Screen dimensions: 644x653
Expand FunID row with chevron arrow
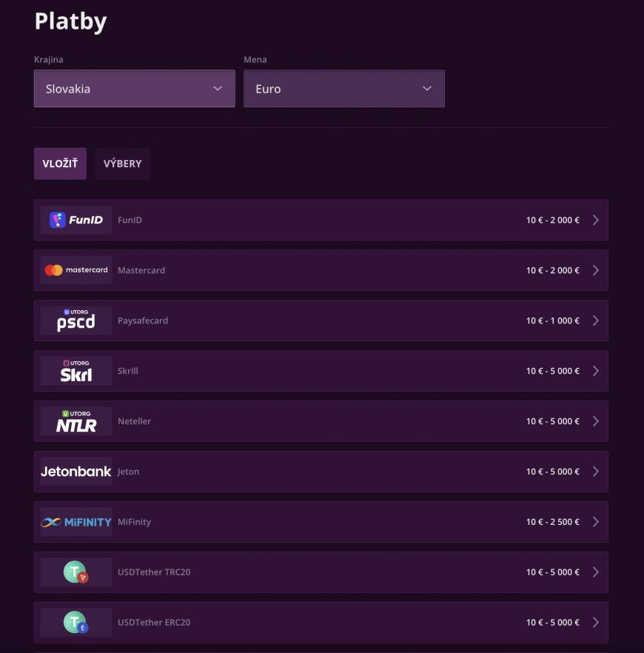tap(596, 220)
